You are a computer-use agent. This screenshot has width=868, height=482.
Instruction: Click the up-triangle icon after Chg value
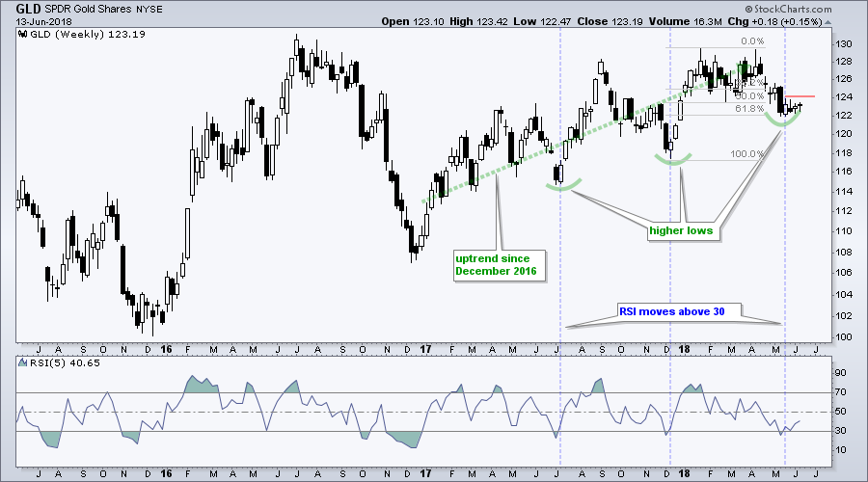pos(828,22)
